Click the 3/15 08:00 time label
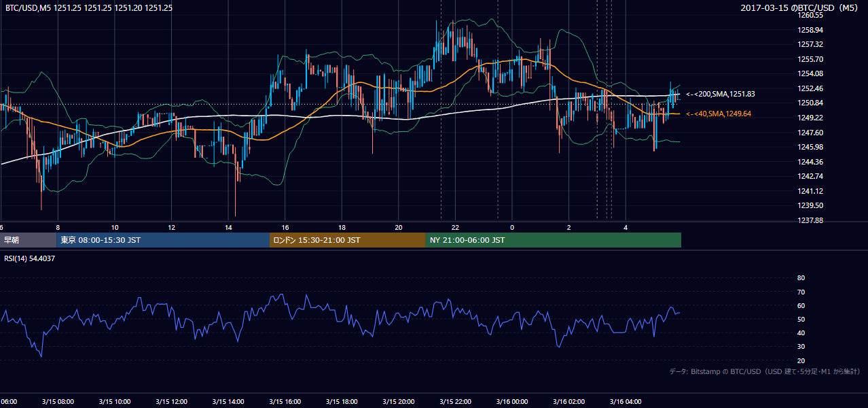This screenshot has width=868, height=408. coord(58,402)
